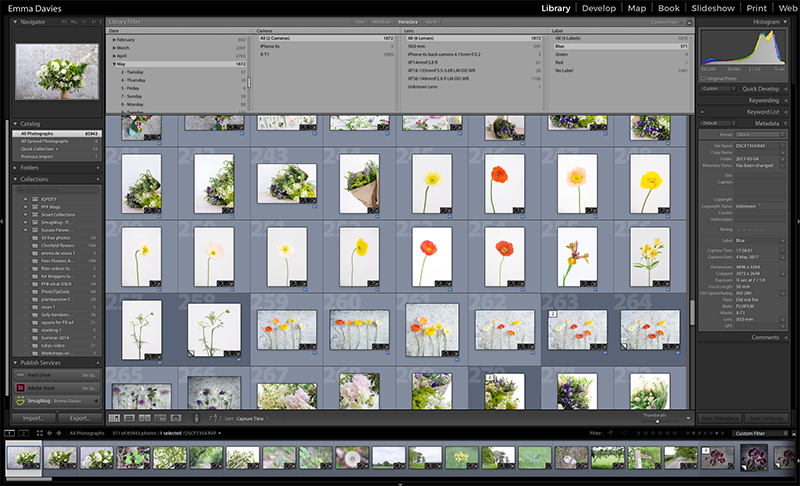Adjust the Thumbnails size slider

657,421
